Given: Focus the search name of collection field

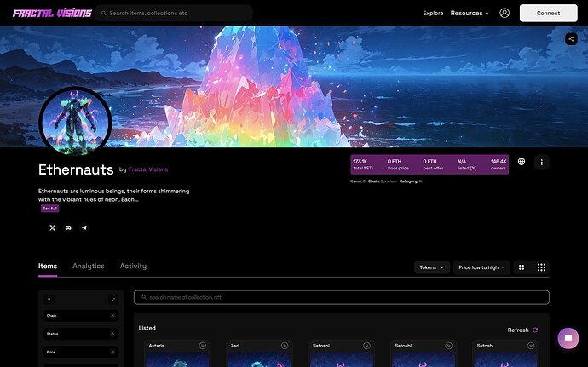Looking at the screenshot, I should [x=342, y=297].
